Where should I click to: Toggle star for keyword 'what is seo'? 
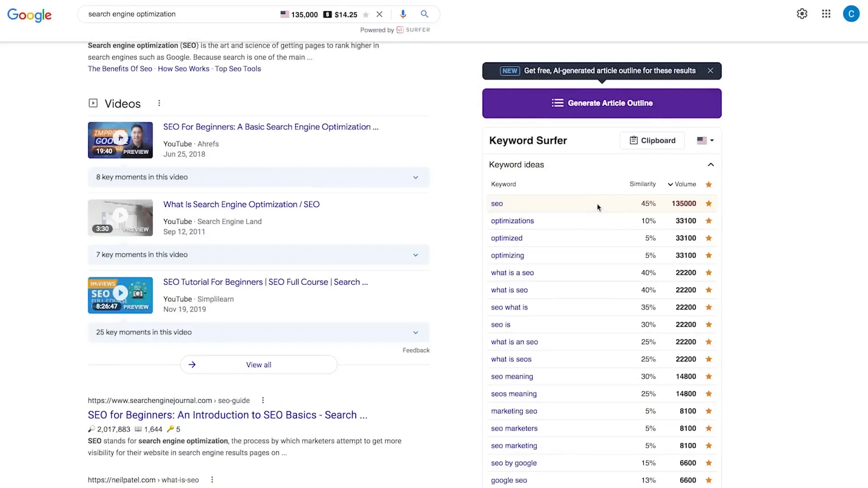pyautogui.click(x=709, y=290)
